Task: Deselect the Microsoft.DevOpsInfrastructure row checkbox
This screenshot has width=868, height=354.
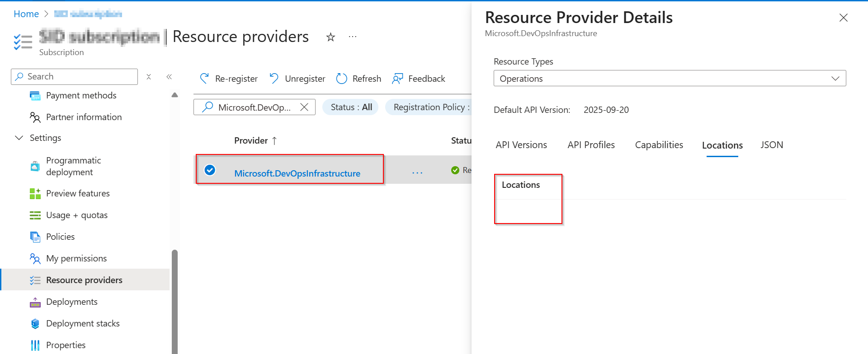Action: 210,170
